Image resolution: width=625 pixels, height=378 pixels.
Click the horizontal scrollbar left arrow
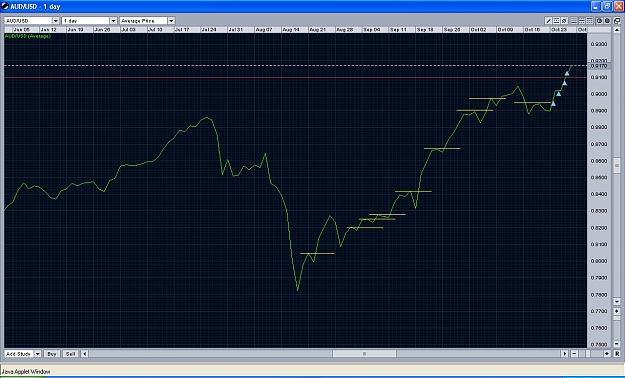coord(85,354)
